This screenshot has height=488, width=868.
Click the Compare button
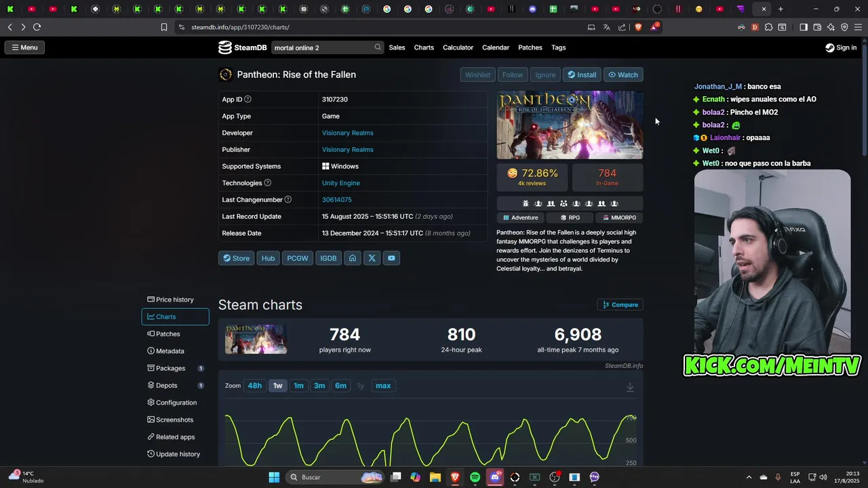(x=620, y=305)
